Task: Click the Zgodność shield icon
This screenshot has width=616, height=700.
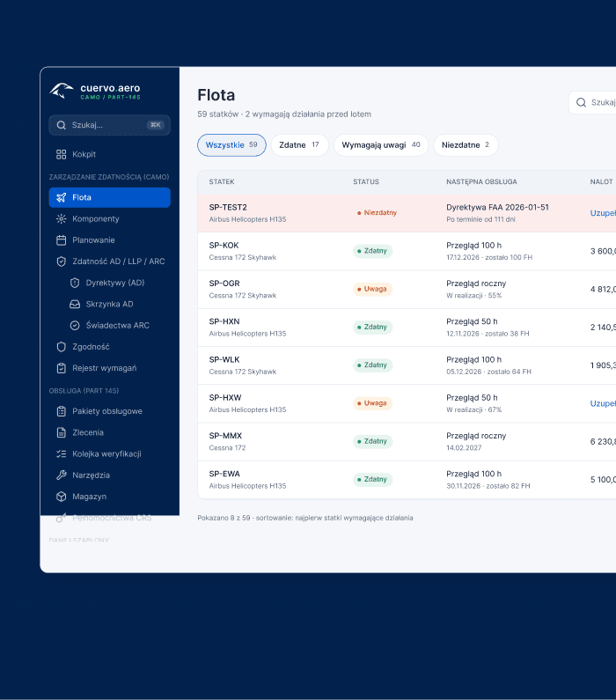Action: 61,347
